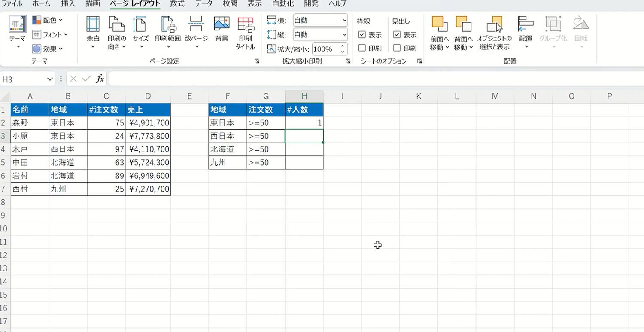Viewport: 644px width, 332px height.
Task: Open the 改ページ page breaks menu
Action: coord(196,33)
